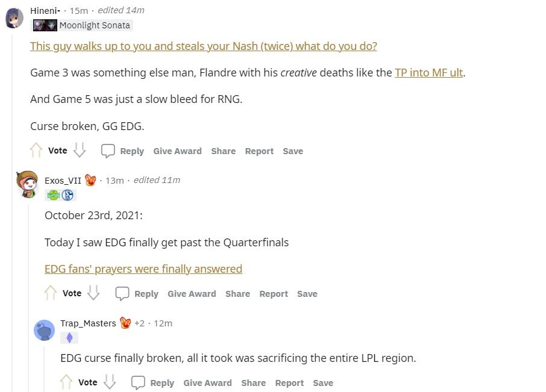Downvote Trap_Masters' comment
The image size is (546, 392).
pyautogui.click(x=110, y=382)
